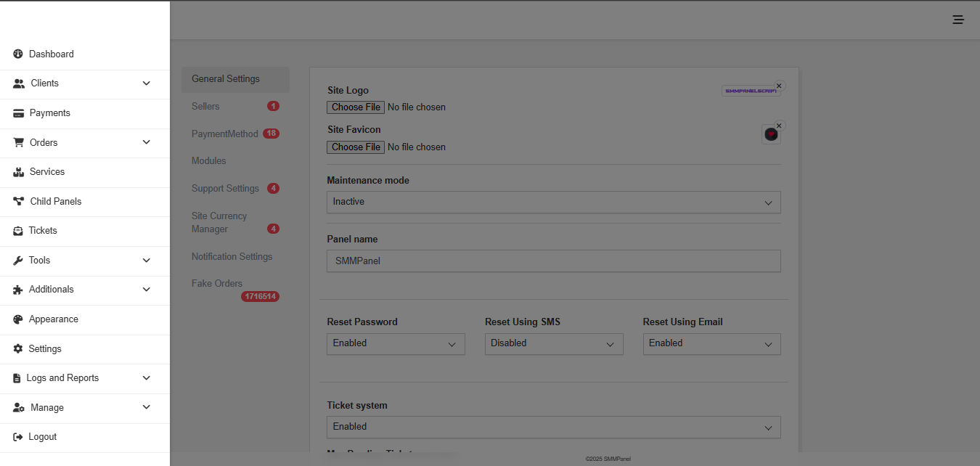The width and height of the screenshot is (980, 466).
Task: Choose a file for Site Logo
Action: [355, 107]
